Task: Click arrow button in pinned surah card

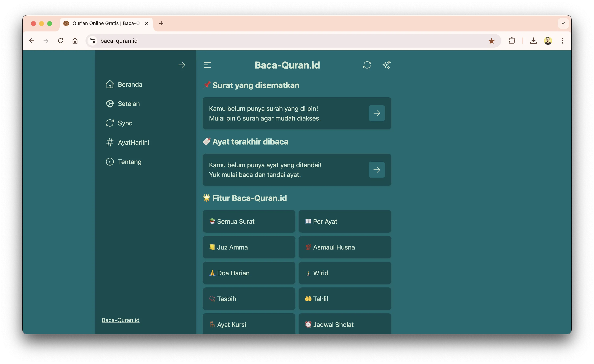Action: point(377,113)
